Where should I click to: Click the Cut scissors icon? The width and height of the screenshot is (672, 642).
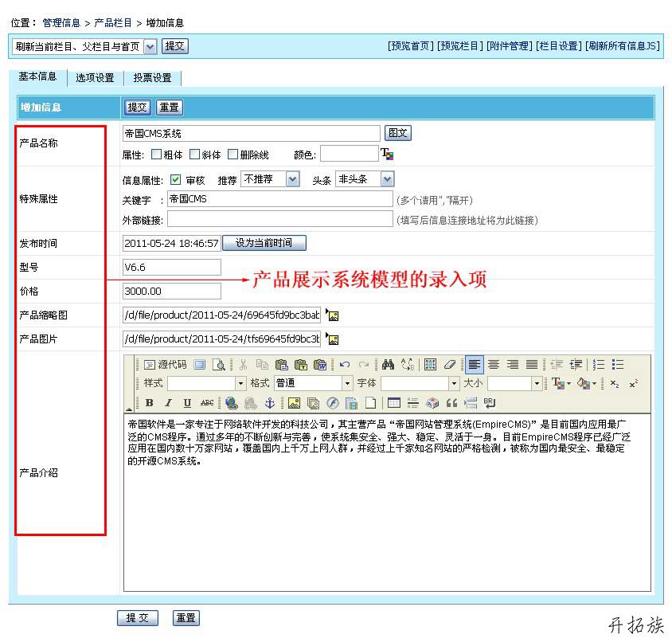244,365
